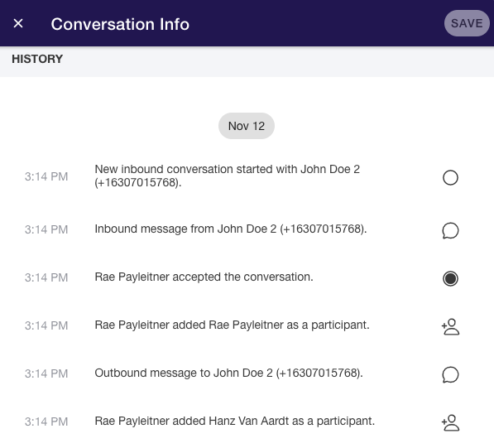Screen dimensions: 494x448
Task: Select the Nov 12 date chip
Action: click(247, 126)
